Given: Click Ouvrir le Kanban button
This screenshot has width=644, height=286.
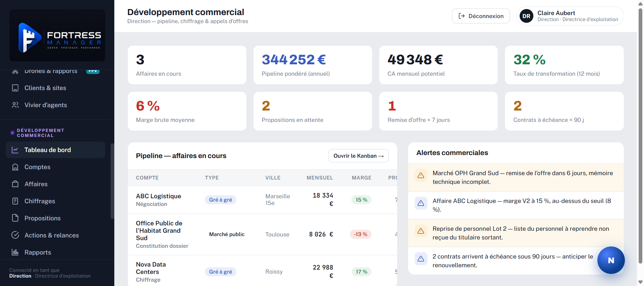Looking at the screenshot, I should (358, 156).
